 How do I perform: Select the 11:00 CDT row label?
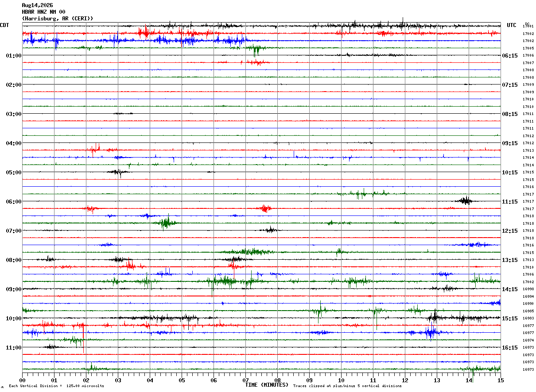14,348
